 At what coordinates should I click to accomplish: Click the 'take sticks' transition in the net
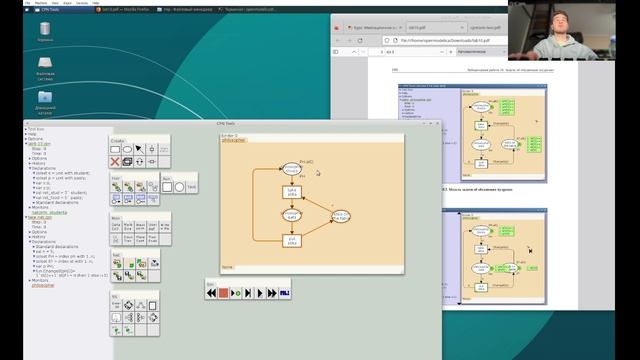pos(292,192)
